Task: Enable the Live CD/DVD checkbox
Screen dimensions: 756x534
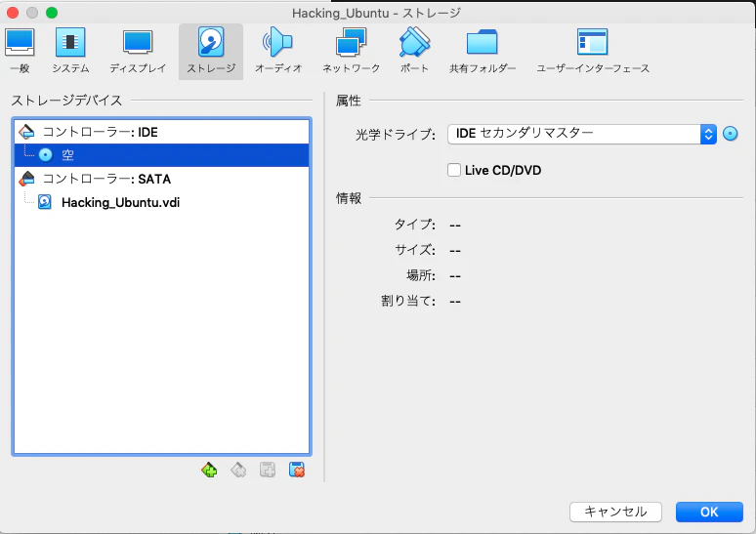Action: coord(453,170)
